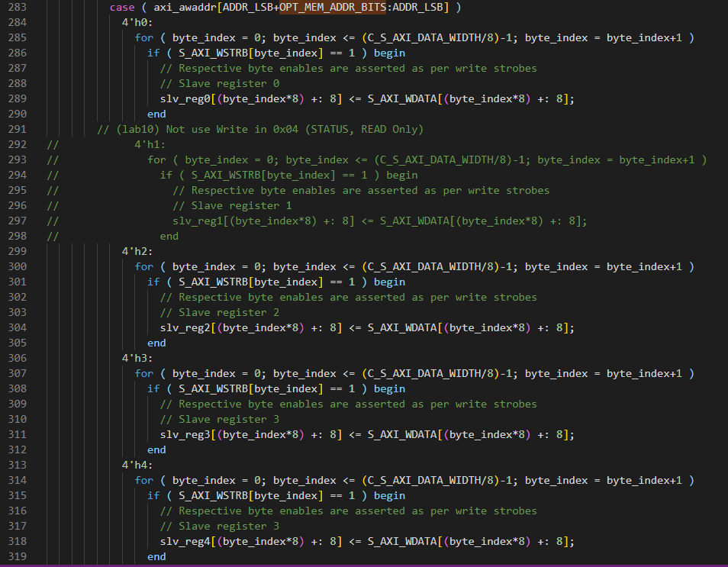Viewport: 728px width, 567px height.
Task: Click the 'end' keyword on line 319
Action: [156, 557]
